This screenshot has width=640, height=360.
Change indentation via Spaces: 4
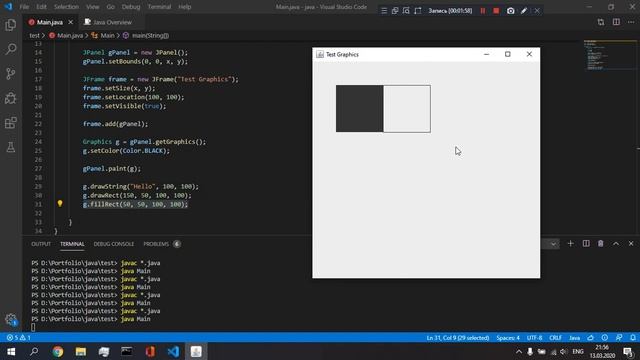click(508, 338)
